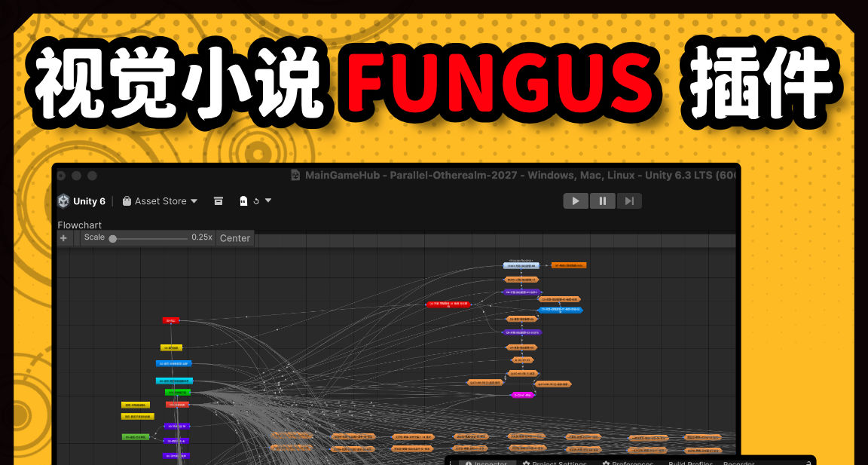
Task: Start Play mode with the Play button
Action: pyautogui.click(x=576, y=201)
